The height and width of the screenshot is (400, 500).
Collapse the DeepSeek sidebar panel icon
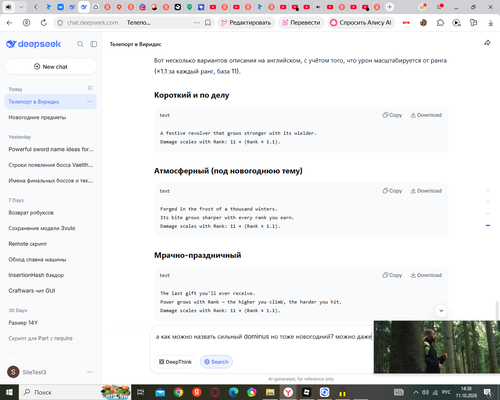point(94,44)
